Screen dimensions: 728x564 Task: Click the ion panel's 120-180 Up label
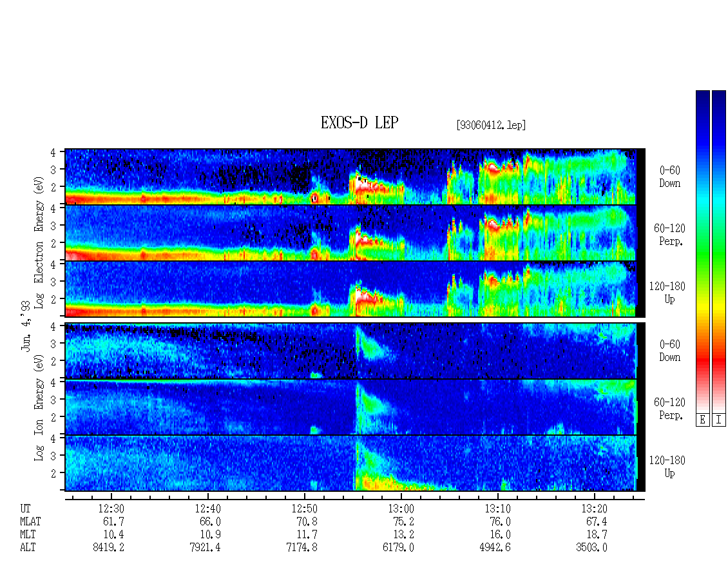(667, 467)
